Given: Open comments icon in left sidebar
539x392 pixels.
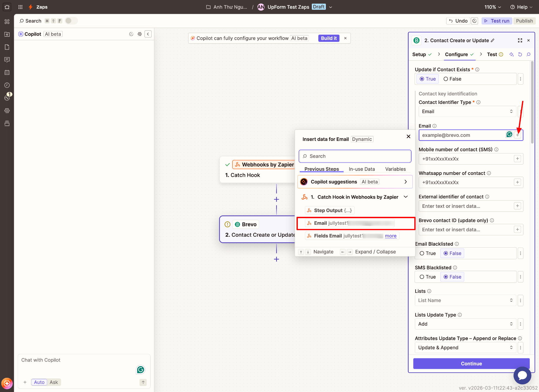Looking at the screenshot, I should [7, 60].
